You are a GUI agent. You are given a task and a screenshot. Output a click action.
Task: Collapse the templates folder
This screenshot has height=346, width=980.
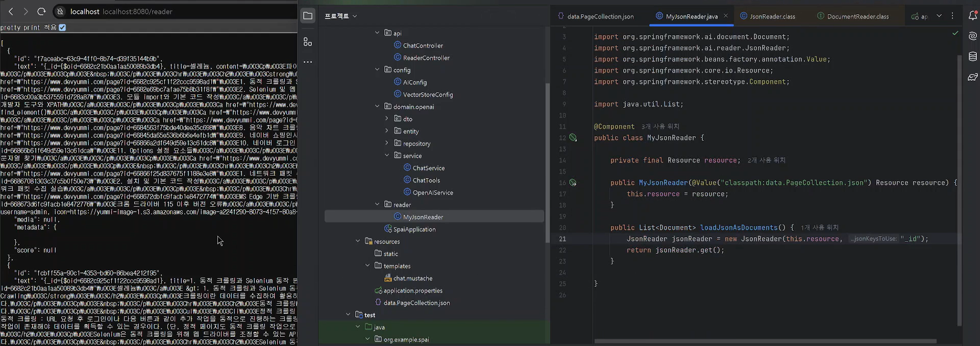[x=367, y=265]
